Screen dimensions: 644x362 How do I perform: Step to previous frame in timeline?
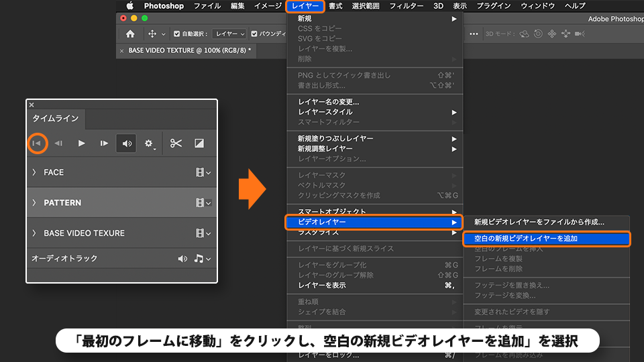58,143
